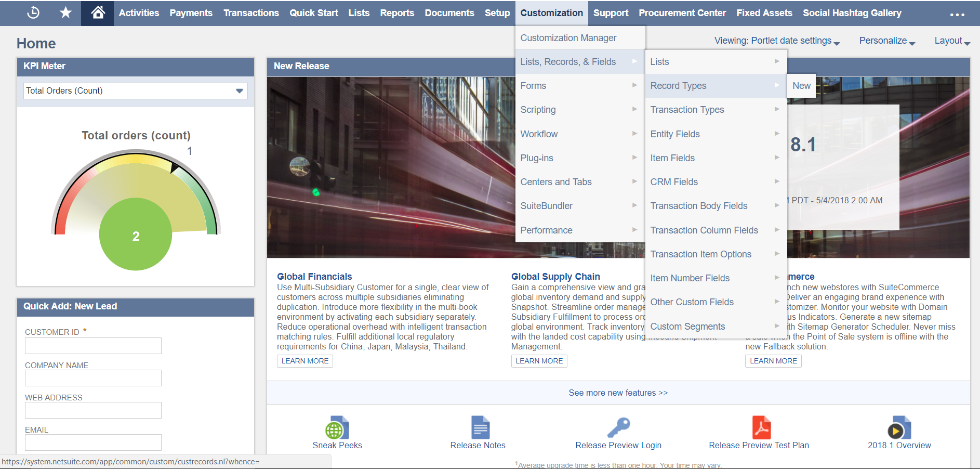Viewport: 980px width, 469px height.
Task: Expand the Transaction Types submenu
Action: pos(777,109)
